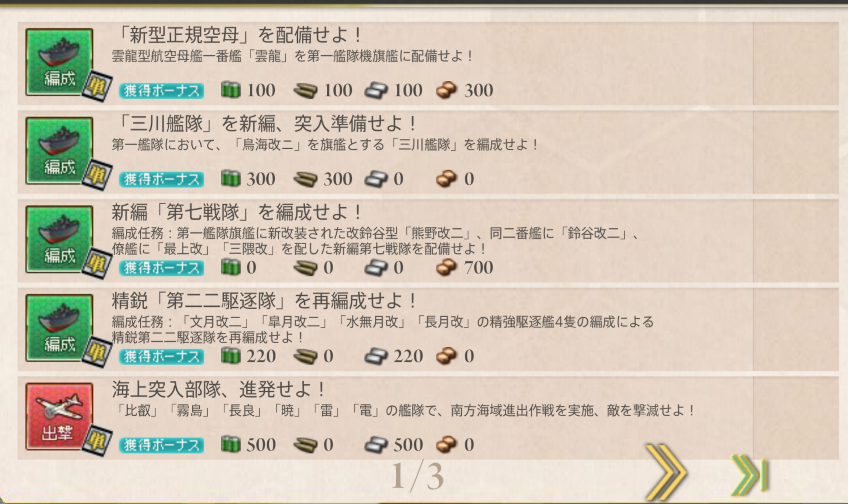The image size is (848, 504).
Task: Click the ammo icon in 新型正規空母 rewards
Action: 305,90
